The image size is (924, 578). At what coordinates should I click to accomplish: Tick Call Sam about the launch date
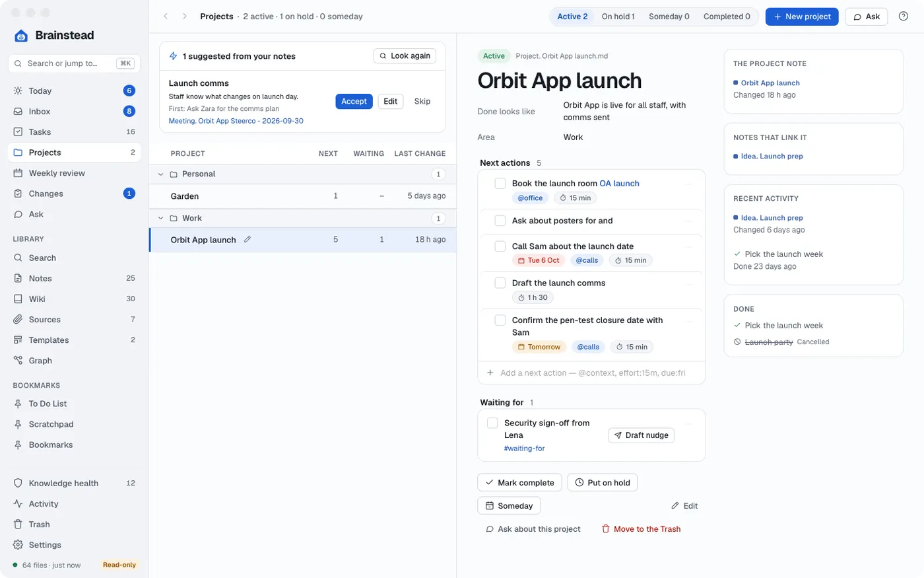(500, 246)
